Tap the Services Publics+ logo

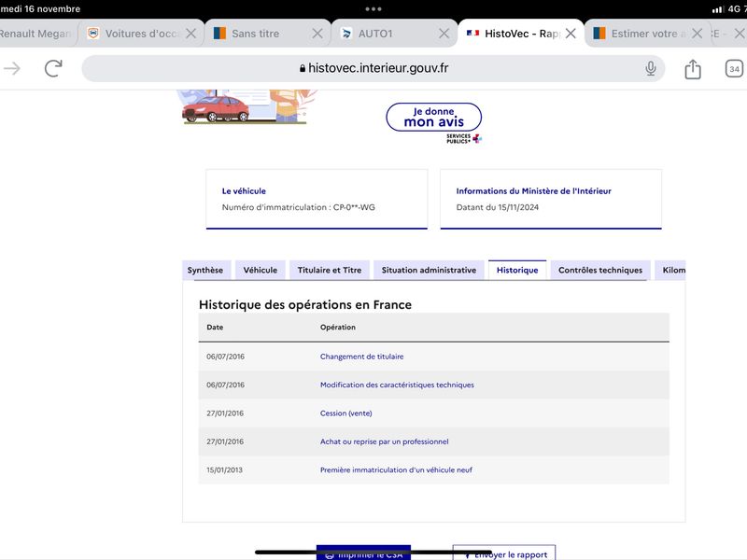464,138
